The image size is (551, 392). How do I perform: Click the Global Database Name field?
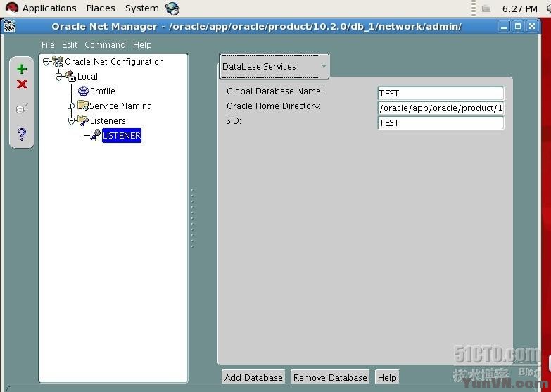[441, 93]
